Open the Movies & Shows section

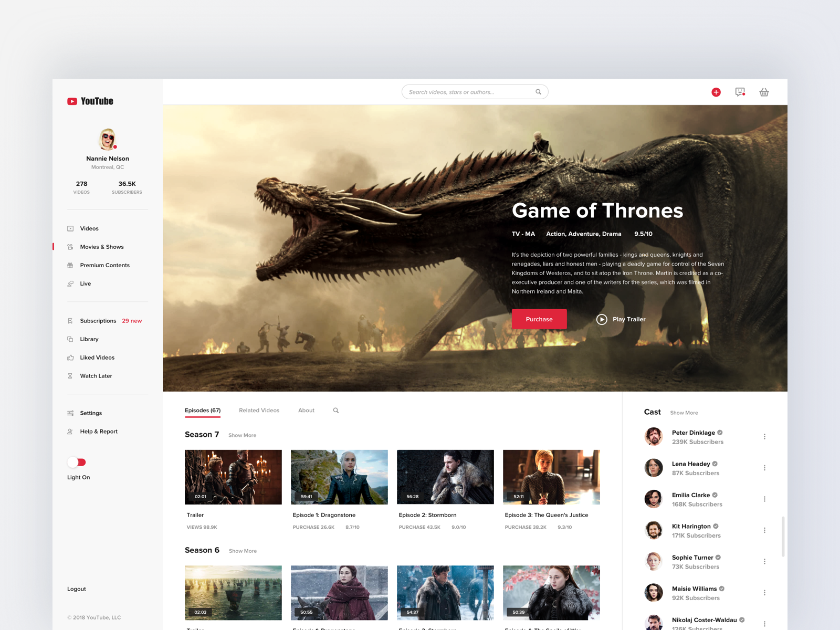[101, 247]
